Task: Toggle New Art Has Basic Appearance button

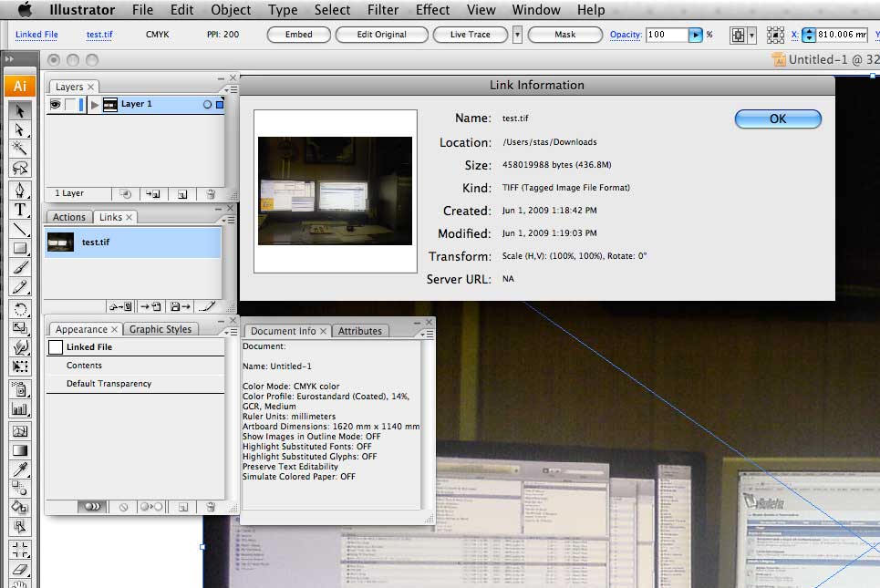Action: (x=93, y=507)
